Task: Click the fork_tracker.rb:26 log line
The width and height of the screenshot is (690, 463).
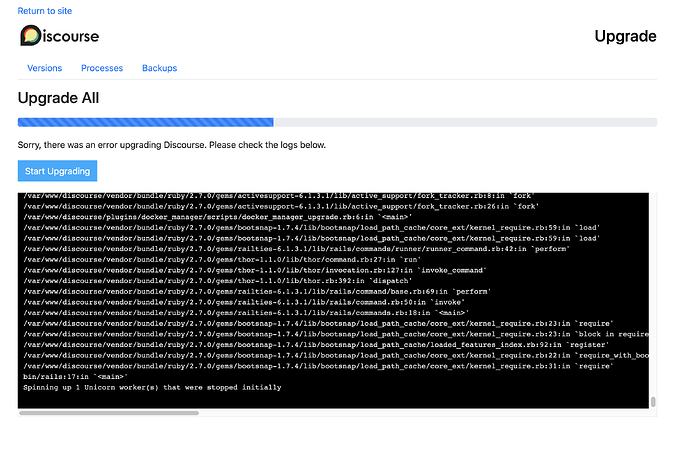Action: point(281,206)
